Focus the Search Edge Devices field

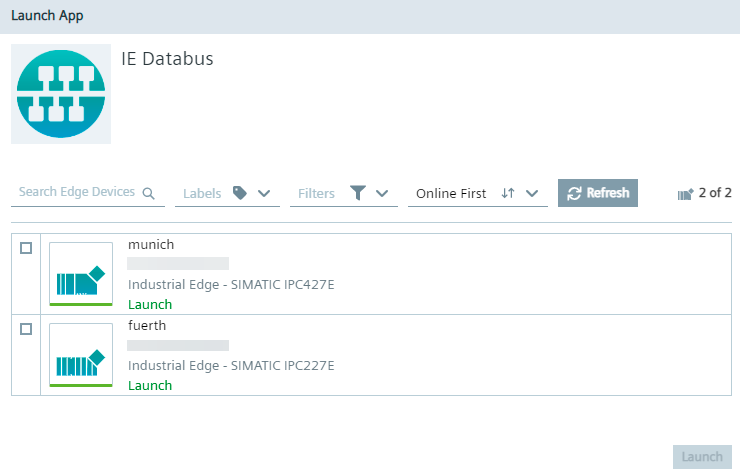88,193
